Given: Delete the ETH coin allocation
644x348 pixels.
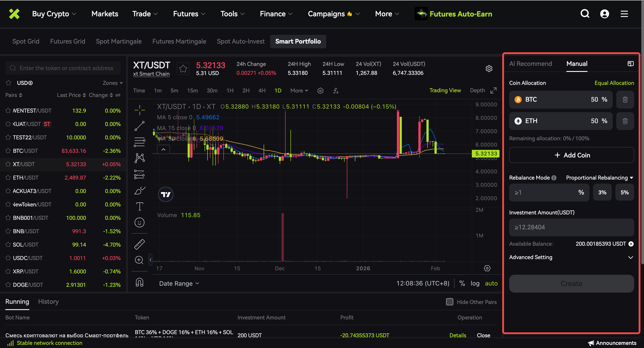Looking at the screenshot, I should [625, 121].
